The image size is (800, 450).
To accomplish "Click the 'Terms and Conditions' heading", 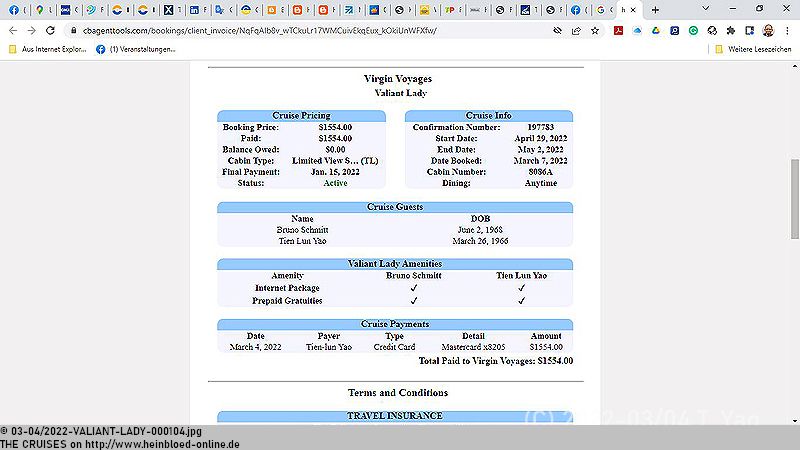I will coord(398,393).
